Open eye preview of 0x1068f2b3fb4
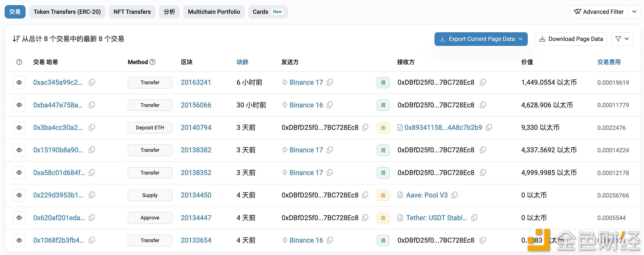The width and height of the screenshot is (644, 255). pos(19,240)
